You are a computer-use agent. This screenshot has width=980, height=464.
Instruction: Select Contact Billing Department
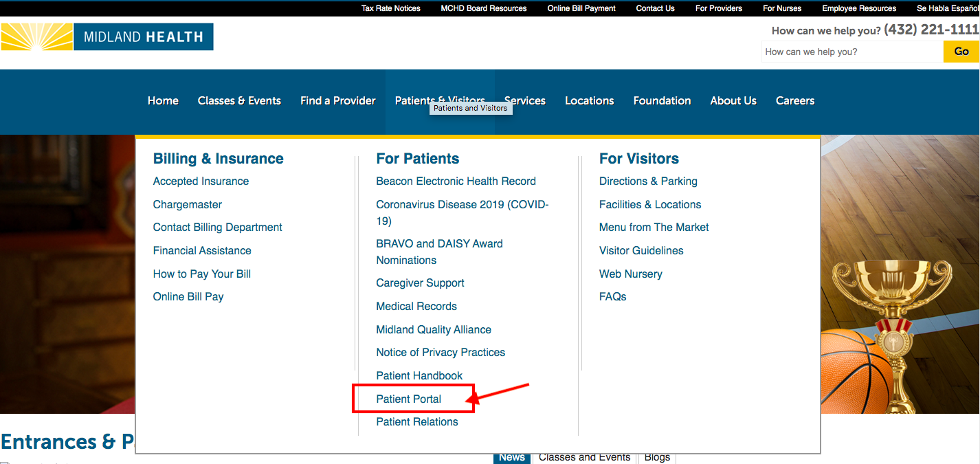tap(218, 228)
